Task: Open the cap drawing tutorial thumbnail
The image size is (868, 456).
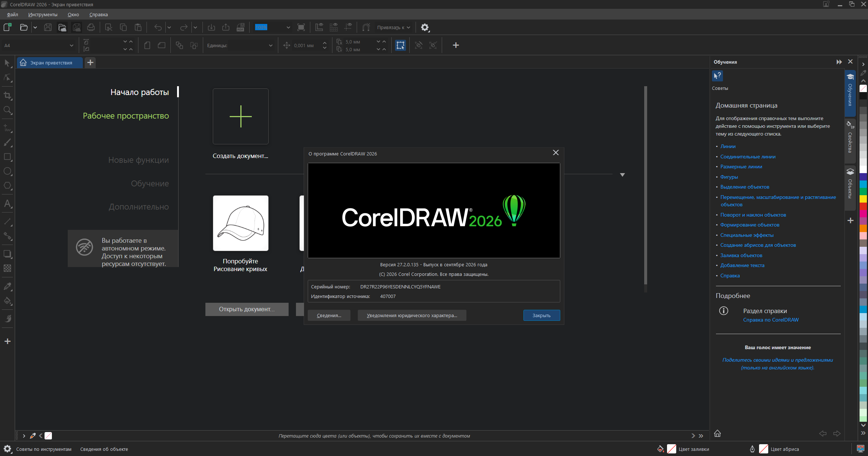Action: (241, 223)
